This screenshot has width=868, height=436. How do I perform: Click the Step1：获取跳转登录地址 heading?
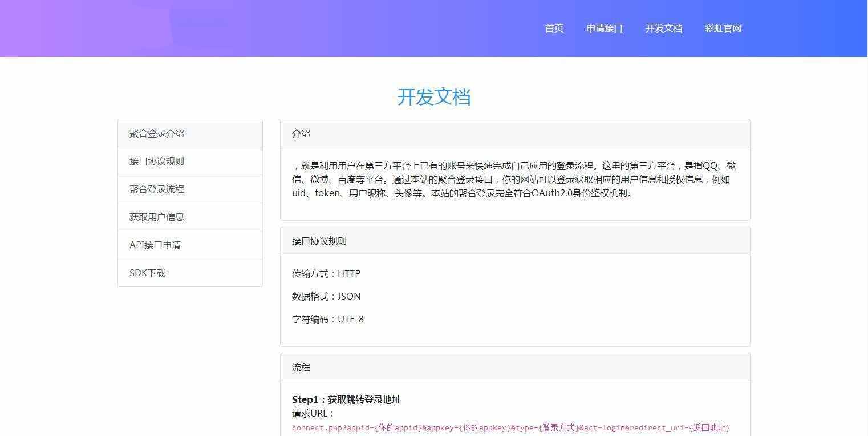click(x=347, y=399)
